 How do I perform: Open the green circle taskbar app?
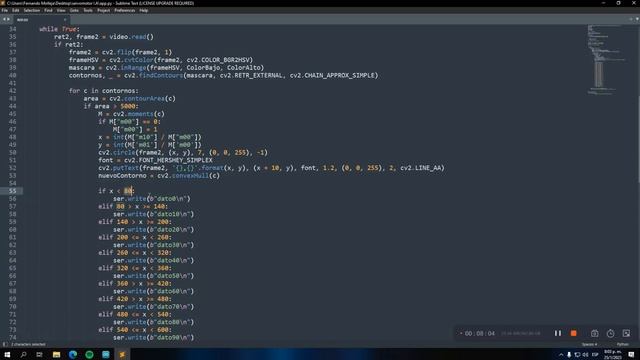click(89, 354)
